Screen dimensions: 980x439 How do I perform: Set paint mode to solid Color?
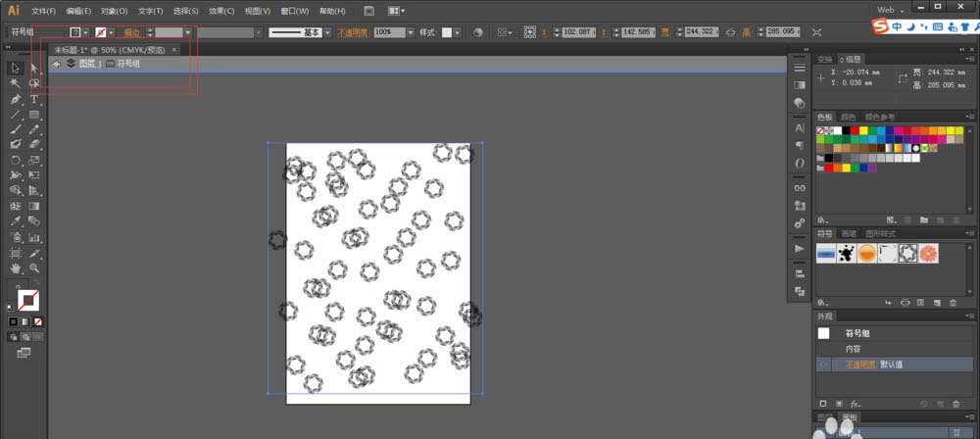(x=13, y=321)
